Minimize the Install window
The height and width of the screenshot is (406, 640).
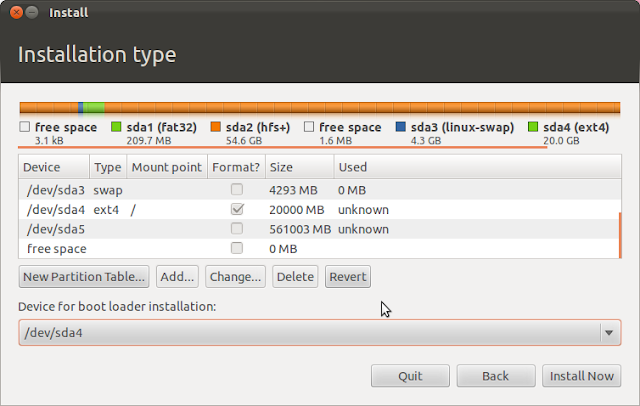click(31, 13)
